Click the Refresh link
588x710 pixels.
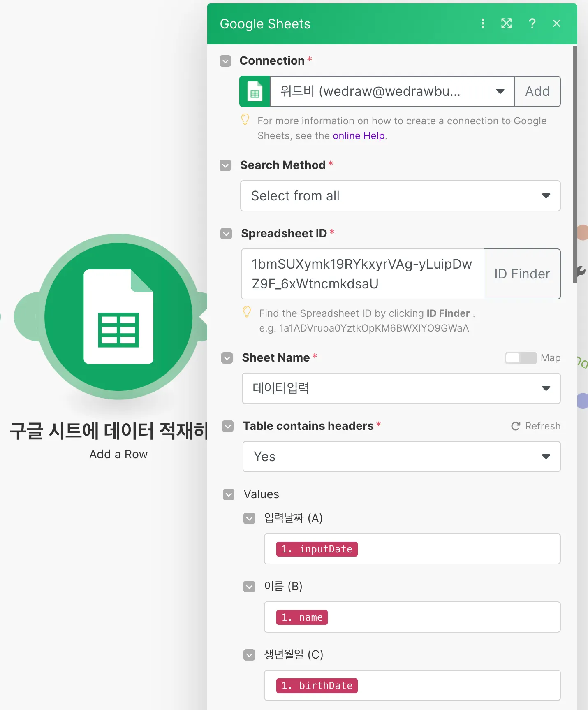tap(536, 426)
